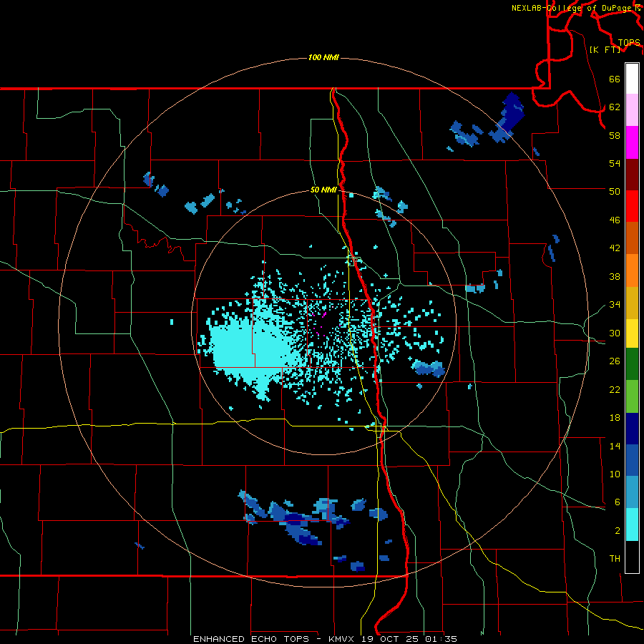The image size is (644, 644).
Task: Select the yellow legend swatch
Action: pyautogui.click(x=632, y=333)
